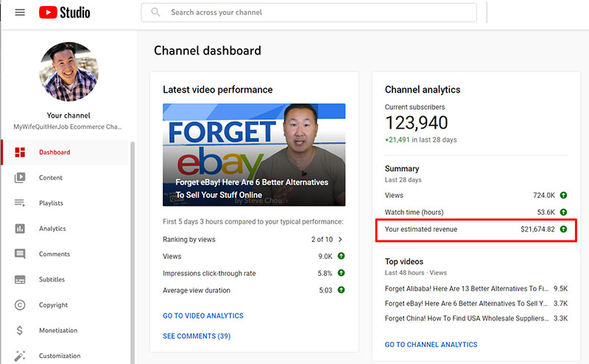589x364 pixels.
Task: Expand Ranking by views chevron
Action: pyautogui.click(x=340, y=240)
